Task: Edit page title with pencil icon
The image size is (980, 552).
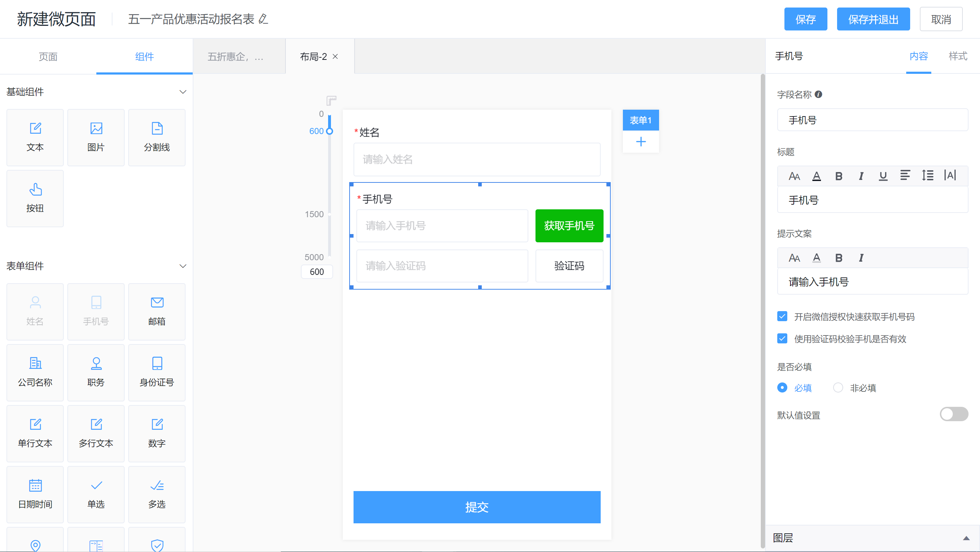Action: coord(263,19)
